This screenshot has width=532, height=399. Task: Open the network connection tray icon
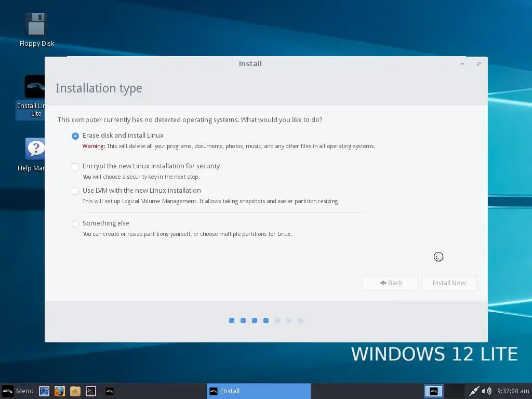pyautogui.click(x=474, y=391)
